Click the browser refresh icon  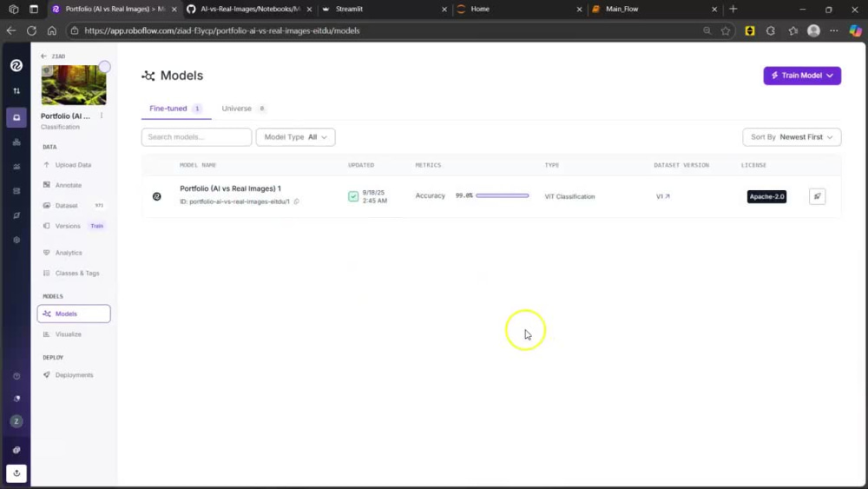pos(31,30)
